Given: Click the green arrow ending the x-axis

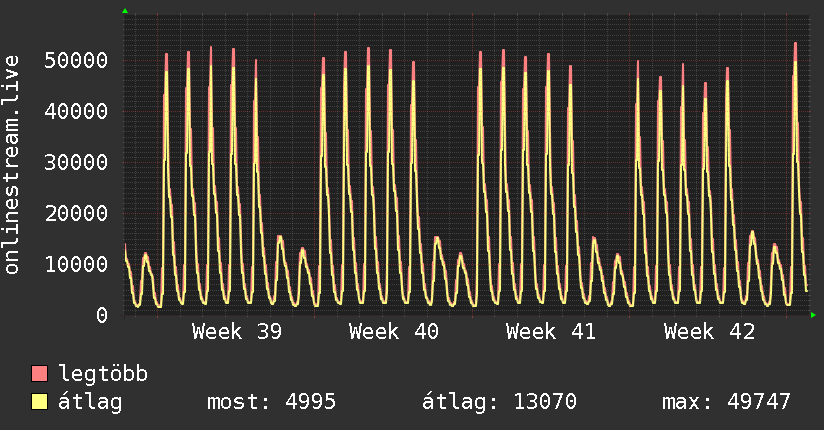Looking at the screenshot, I should pos(813,315).
